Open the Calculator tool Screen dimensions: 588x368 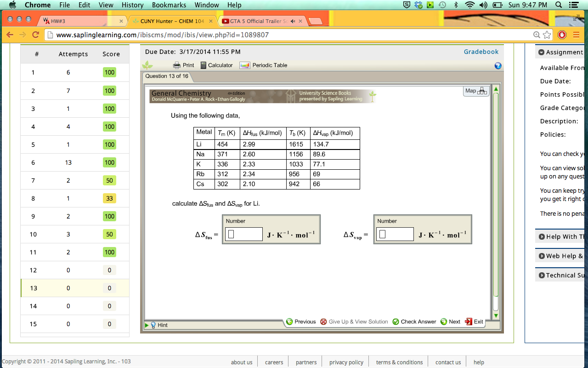tap(203, 65)
